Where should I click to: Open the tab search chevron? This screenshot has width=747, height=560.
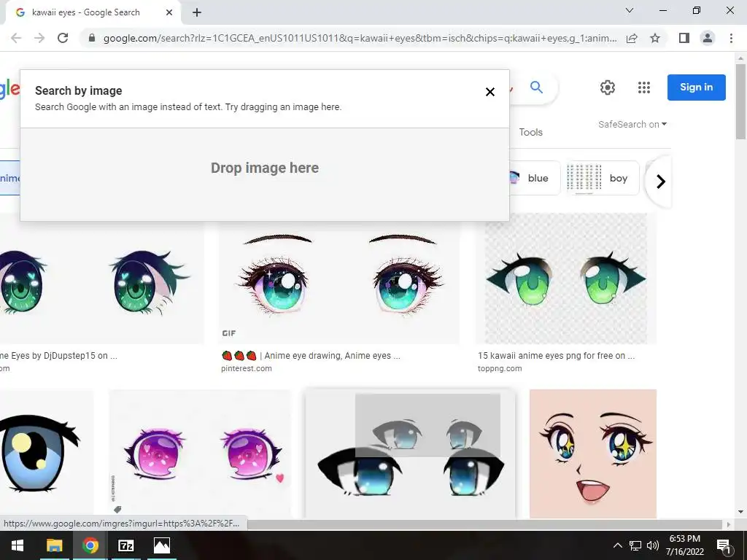630,10
